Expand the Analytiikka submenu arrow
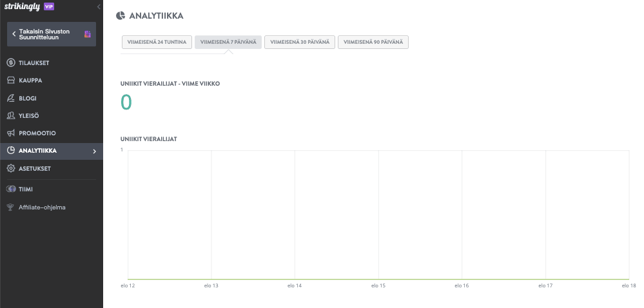 click(x=94, y=151)
